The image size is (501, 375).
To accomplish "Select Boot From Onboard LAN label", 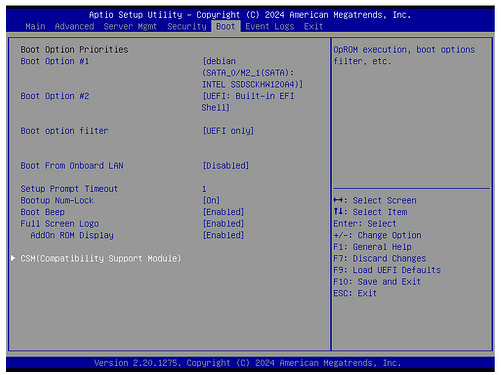I will tap(72, 166).
